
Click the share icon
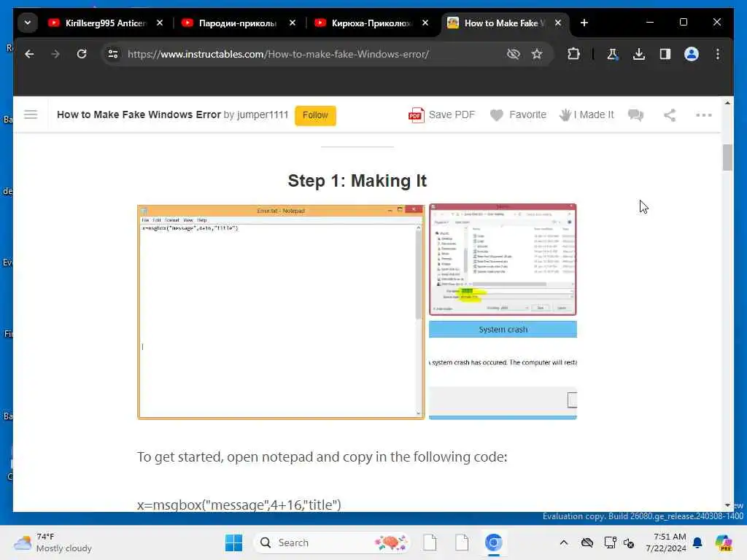tap(670, 114)
